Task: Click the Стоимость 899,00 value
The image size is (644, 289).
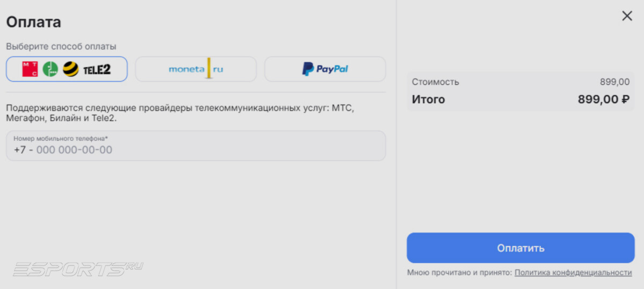Action: 615,82
